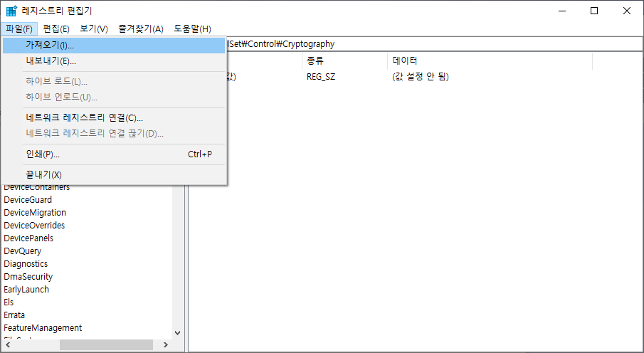This screenshot has height=353, width=644.
Task: Choose 가져오기(I)... from the File menu
Action: coord(114,46)
